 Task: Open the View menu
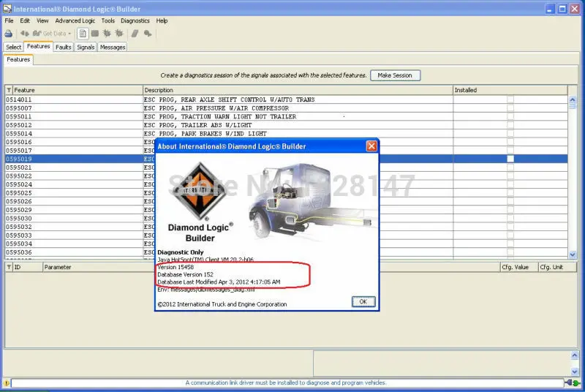click(42, 21)
